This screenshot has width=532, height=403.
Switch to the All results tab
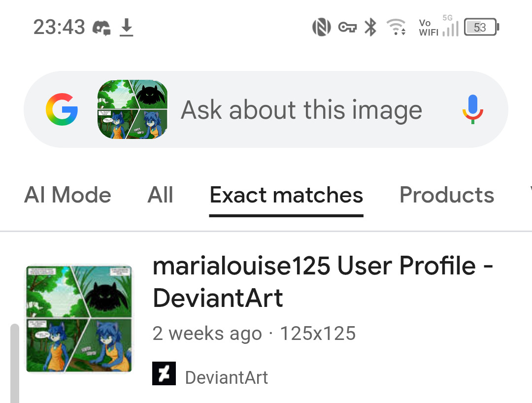pyautogui.click(x=160, y=195)
